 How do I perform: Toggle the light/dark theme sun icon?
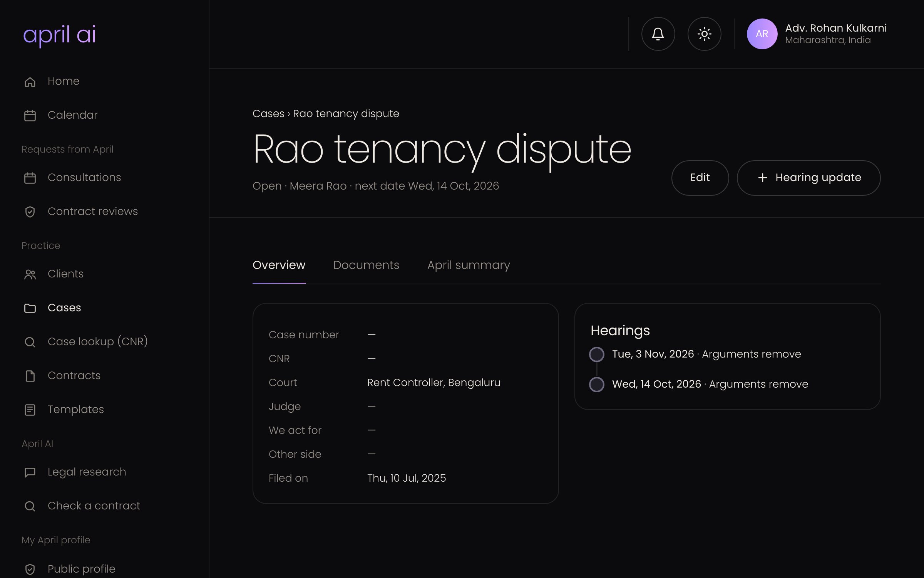(704, 34)
